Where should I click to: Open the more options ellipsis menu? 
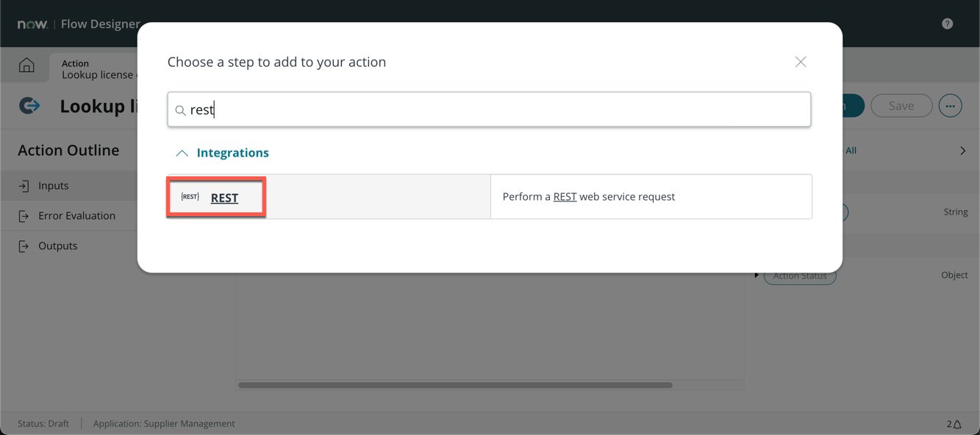pyautogui.click(x=950, y=106)
